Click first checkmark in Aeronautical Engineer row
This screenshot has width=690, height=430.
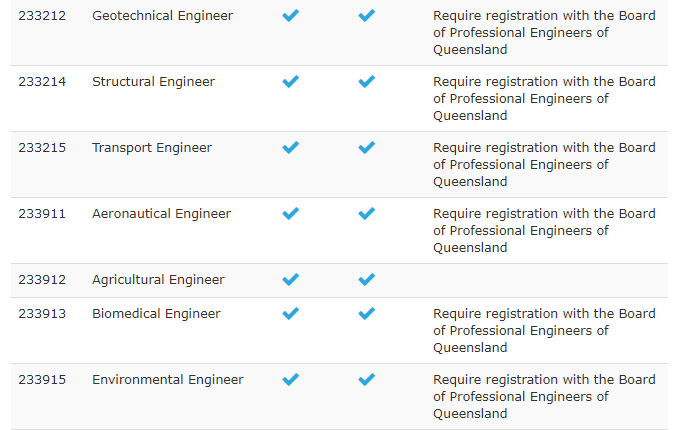coord(291,214)
